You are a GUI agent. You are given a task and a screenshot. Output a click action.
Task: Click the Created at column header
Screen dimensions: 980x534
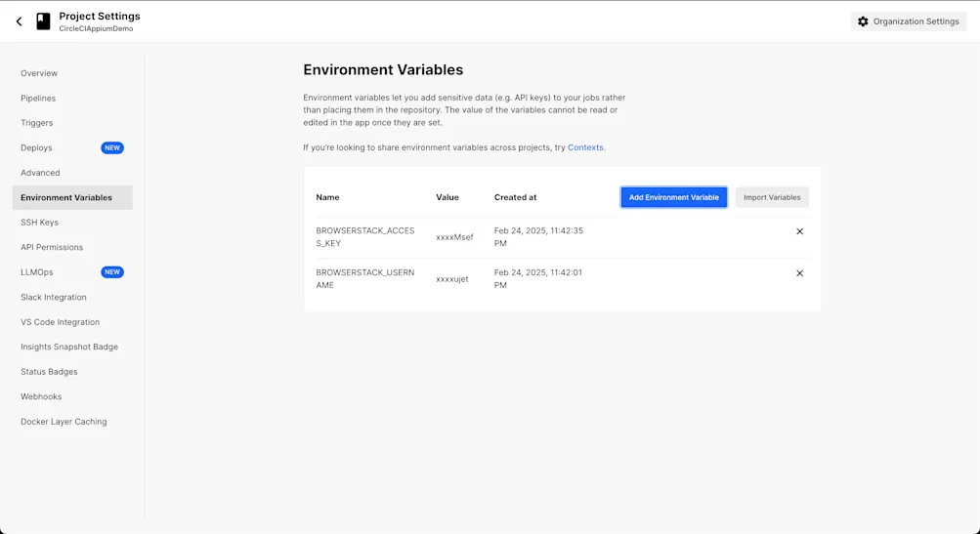click(x=516, y=197)
